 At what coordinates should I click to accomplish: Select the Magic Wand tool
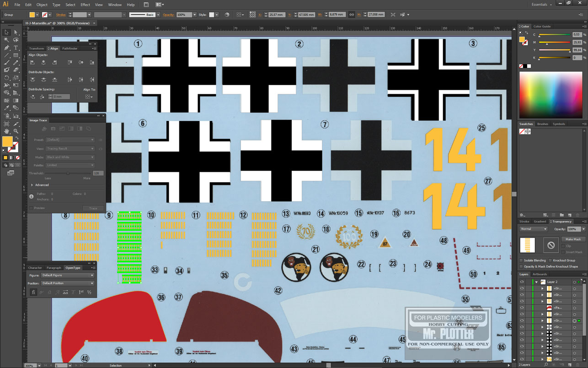pyautogui.click(x=6, y=40)
